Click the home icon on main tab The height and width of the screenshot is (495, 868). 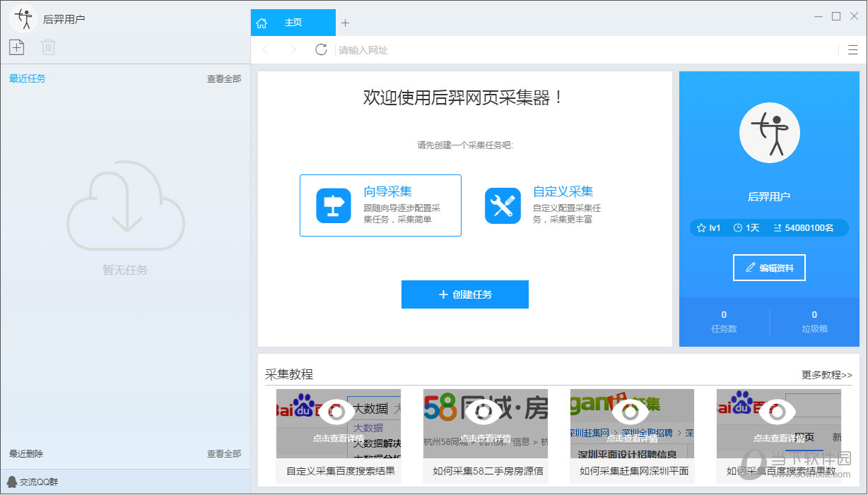click(262, 23)
